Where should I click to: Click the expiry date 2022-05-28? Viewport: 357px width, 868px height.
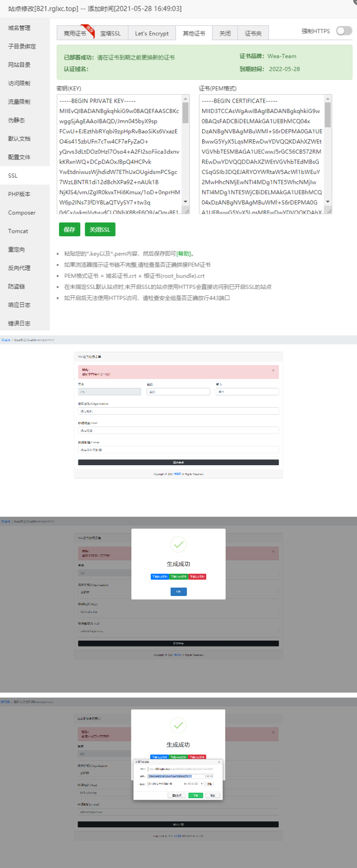(285, 69)
